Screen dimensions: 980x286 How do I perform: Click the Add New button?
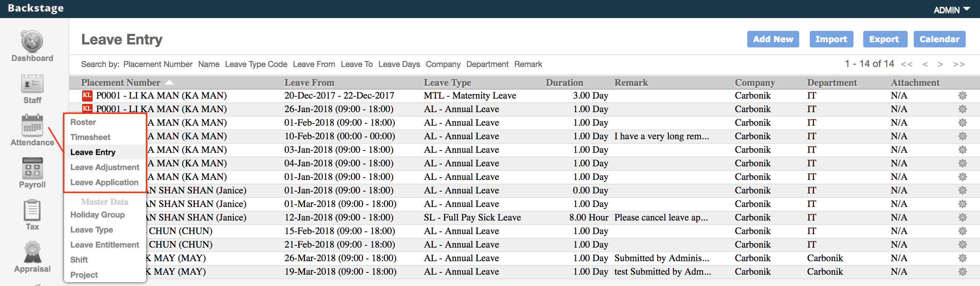click(x=772, y=39)
